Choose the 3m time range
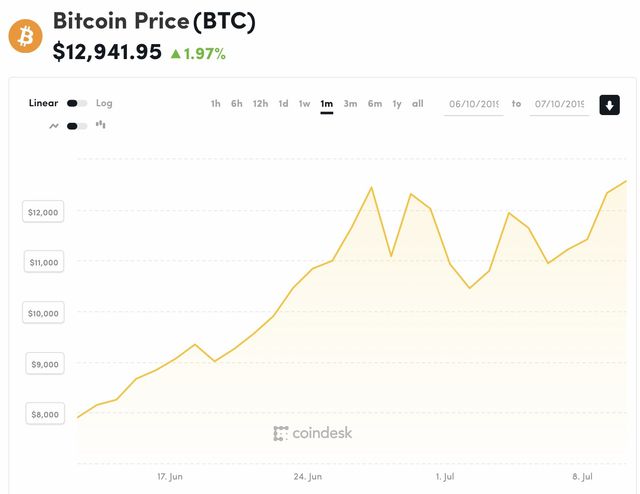 pyautogui.click(x=350, y=104)
